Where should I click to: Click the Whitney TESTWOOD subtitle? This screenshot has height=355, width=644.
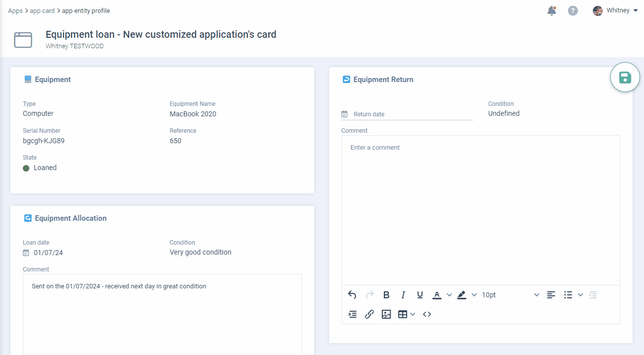pos(74,46)
